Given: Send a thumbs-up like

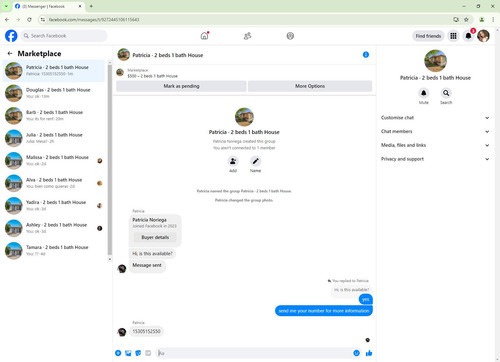Looking at the screenshot, I should coord(369,353).
